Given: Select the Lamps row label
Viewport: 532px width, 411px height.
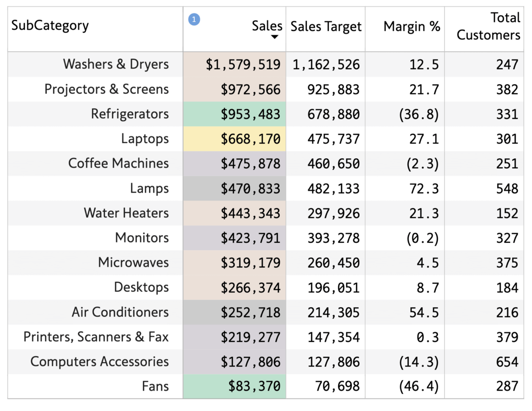Looking at the screenshot, I should coord(150,188).
